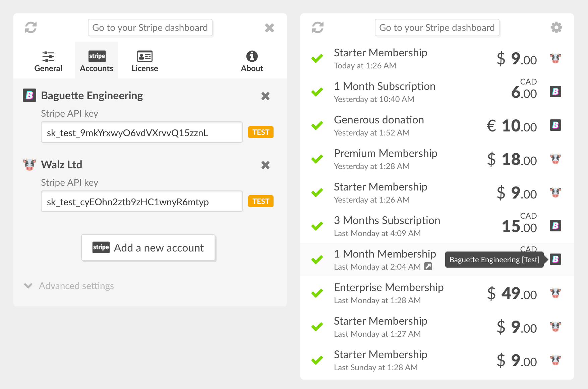This screenshot has width=588, height=389.
Task: Open the License tab
Action: click(x=144, y=61)
